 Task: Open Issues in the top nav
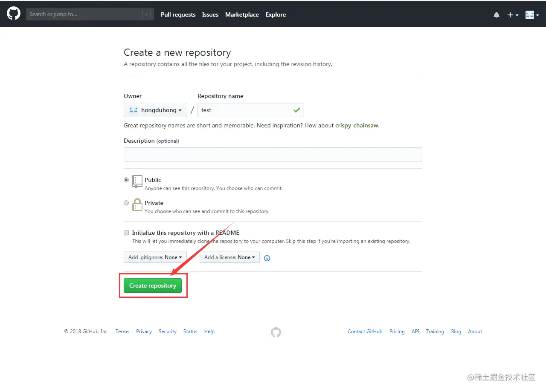210,14
